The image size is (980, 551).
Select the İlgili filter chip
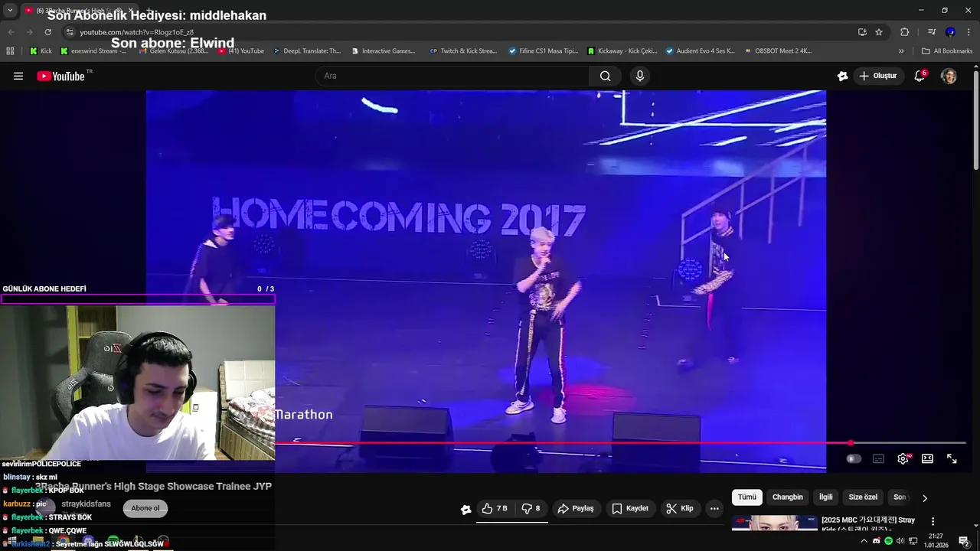(x=826, y=497)
